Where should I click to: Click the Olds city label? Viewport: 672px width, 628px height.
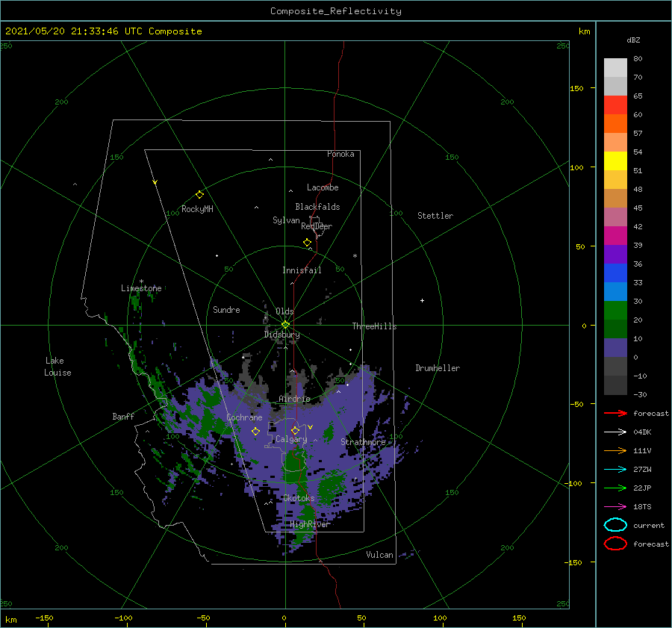click(284, 311)
